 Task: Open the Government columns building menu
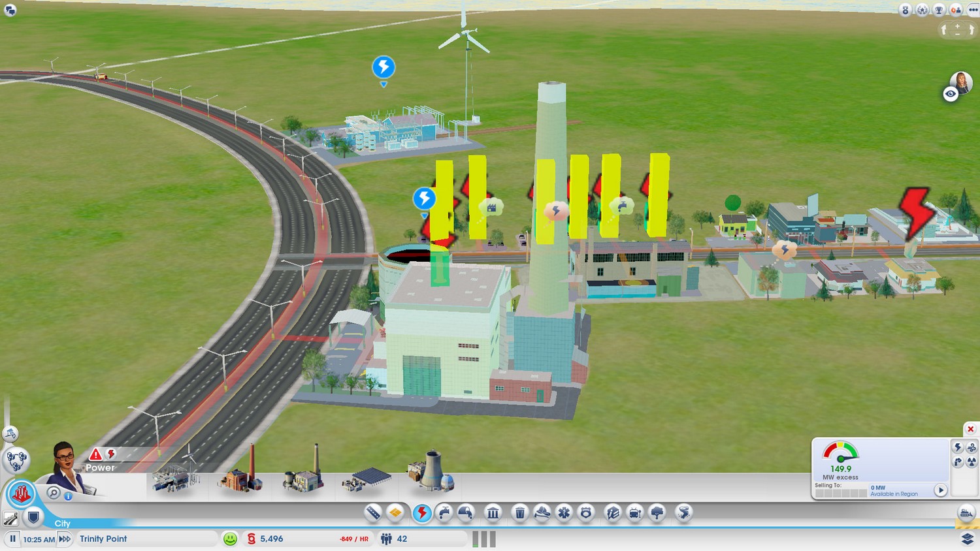pos(493,513)
